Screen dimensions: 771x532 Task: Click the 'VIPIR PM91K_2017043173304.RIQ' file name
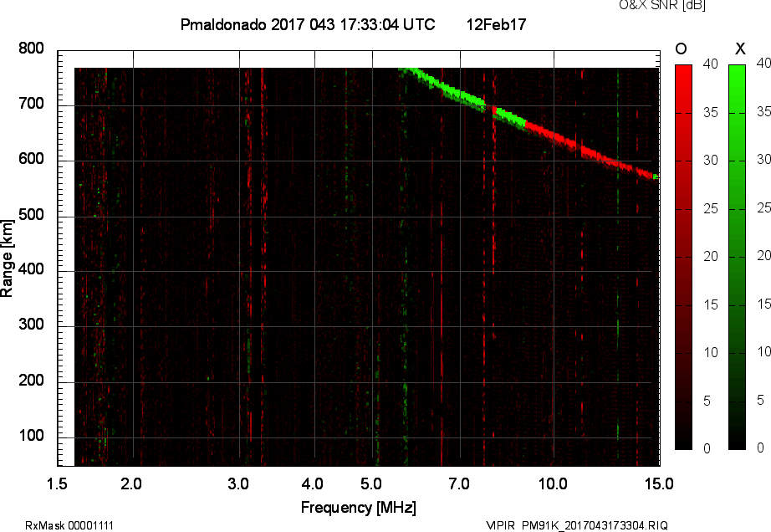(x=577, y=525)
